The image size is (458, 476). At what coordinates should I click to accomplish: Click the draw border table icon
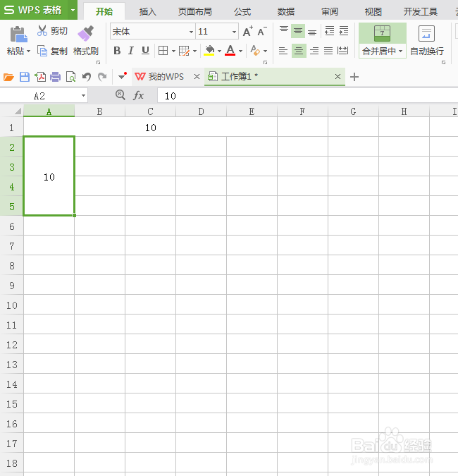tap(184, 51)
